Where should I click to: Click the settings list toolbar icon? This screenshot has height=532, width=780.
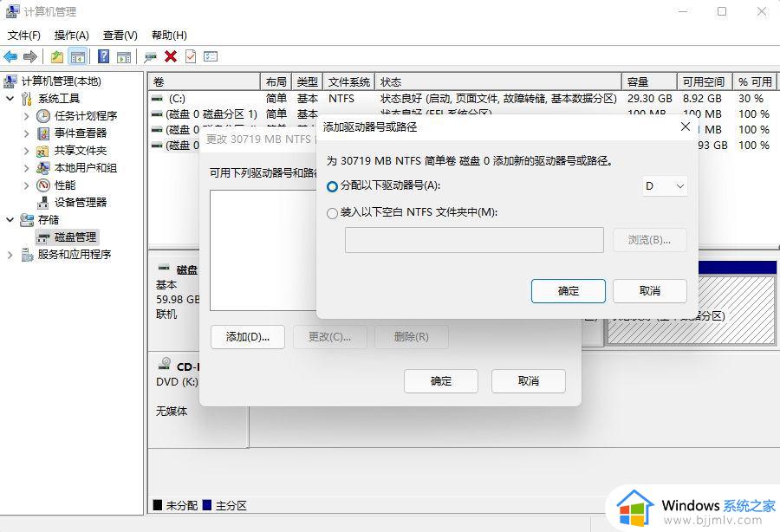[211, 56]
